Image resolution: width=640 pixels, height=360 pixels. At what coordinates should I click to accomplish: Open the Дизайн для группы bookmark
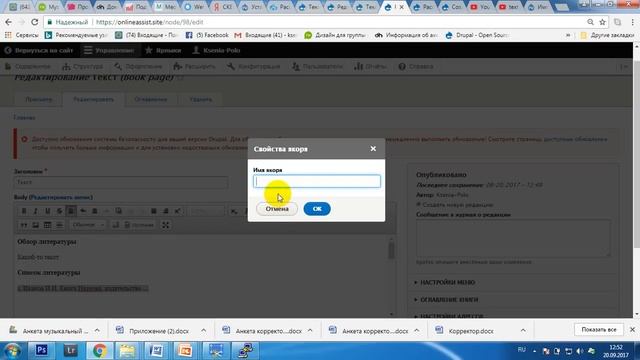[x=335, y=35]
